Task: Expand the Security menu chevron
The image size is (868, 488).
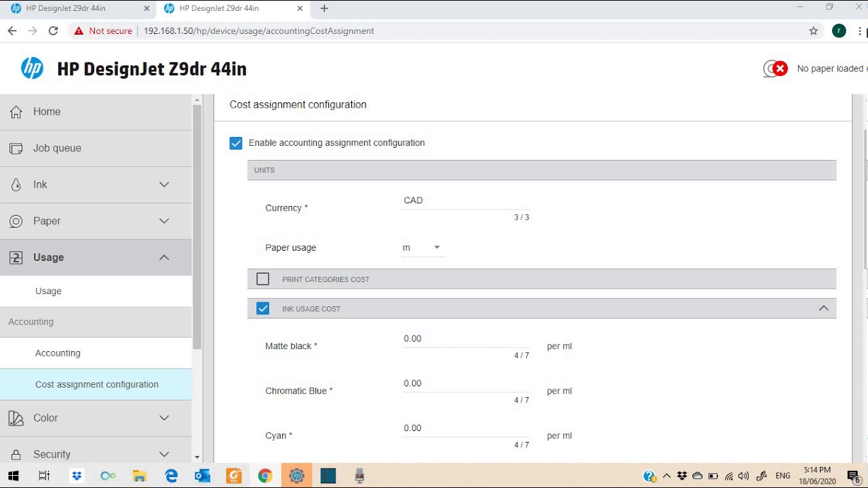Action: tap(164, 454)
